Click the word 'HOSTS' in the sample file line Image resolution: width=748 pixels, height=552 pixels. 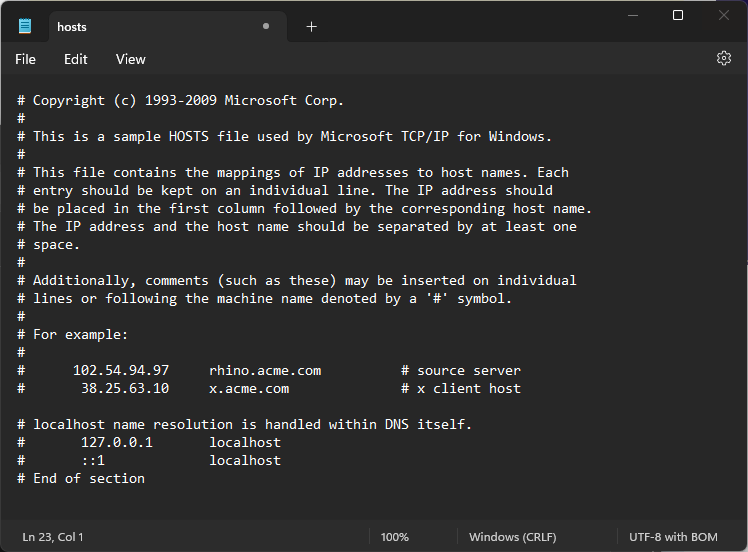coord(188,136)
